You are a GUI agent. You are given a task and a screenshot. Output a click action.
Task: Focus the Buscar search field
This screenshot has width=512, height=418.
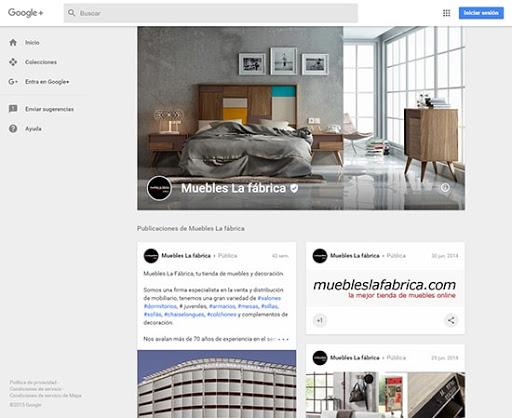point(211,13)
